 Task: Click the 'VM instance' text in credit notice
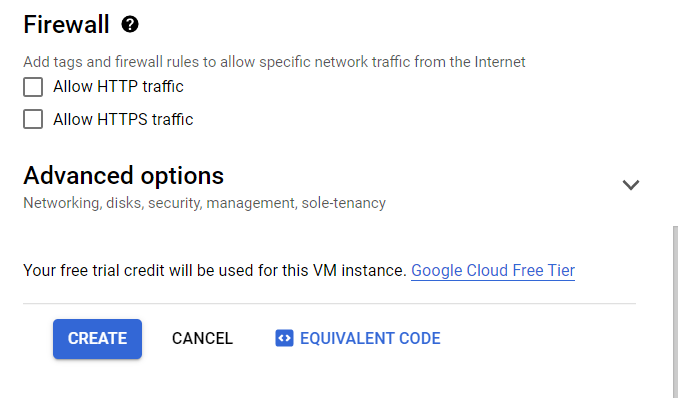pyautogui.click(x=359, y=270)
